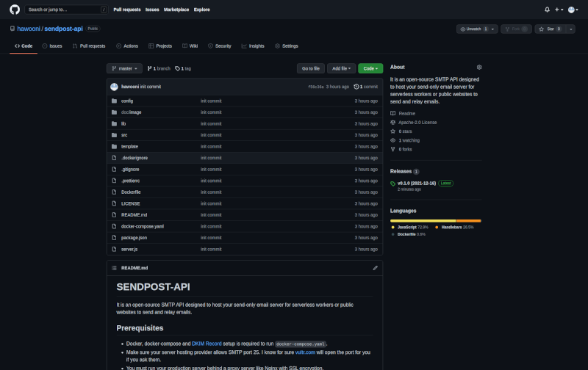View notifications bell icon
This screenshot has width=588, height=370.
pyautogui.click(x=547, y=10)
